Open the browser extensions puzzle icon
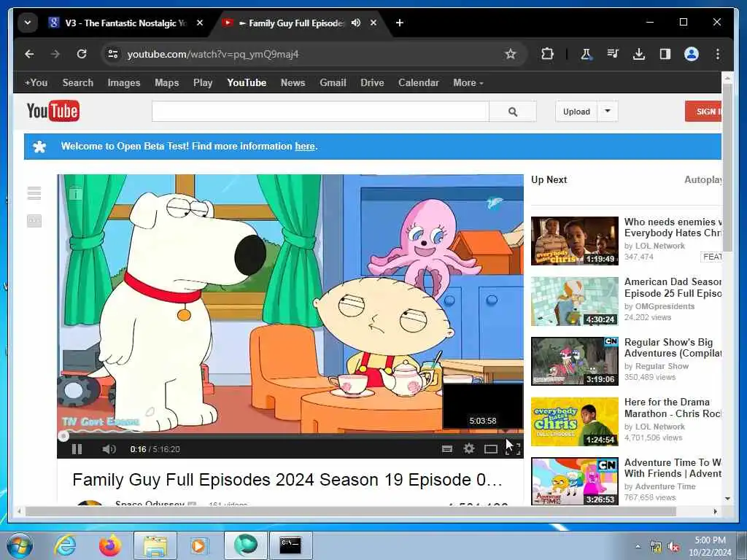Viewport: 747px width, 560px height. (547, 54)
